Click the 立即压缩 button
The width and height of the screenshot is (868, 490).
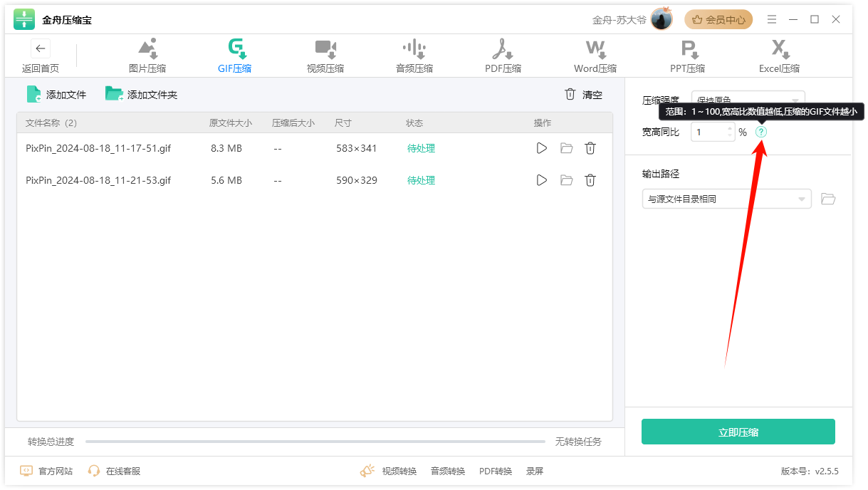click(738, 432)
